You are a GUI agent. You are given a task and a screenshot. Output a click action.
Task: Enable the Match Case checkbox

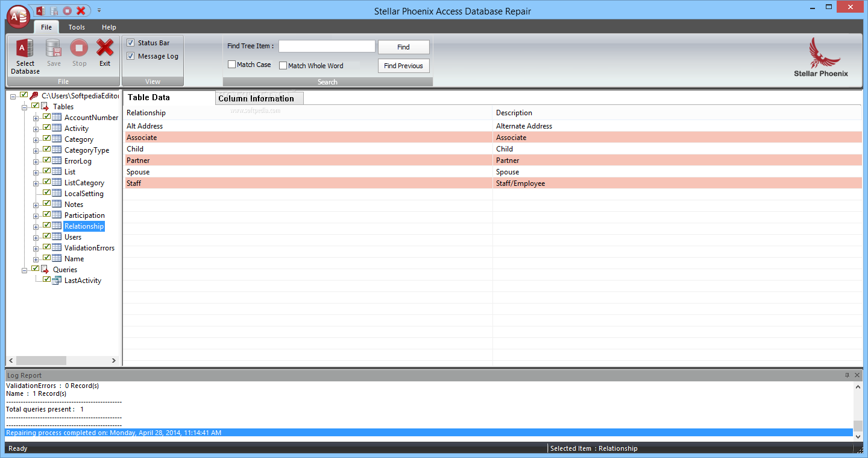(x=231, y=65)
